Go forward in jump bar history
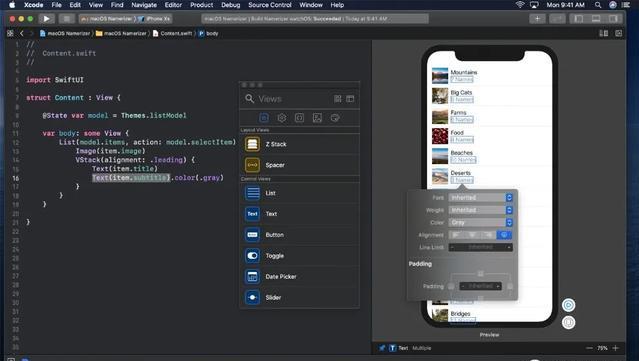The height and width of the screenshot is (361, 639). [31, 33]
